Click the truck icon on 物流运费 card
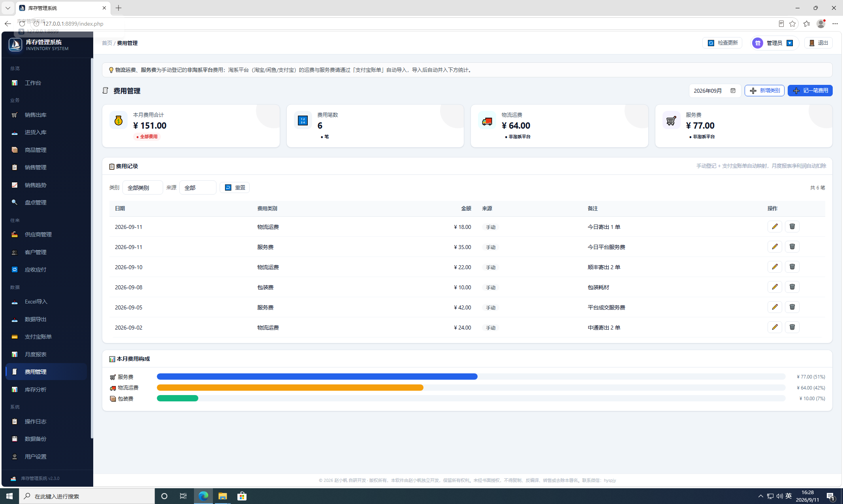Viewport: 843px width, 504px height. coord(487,120)
